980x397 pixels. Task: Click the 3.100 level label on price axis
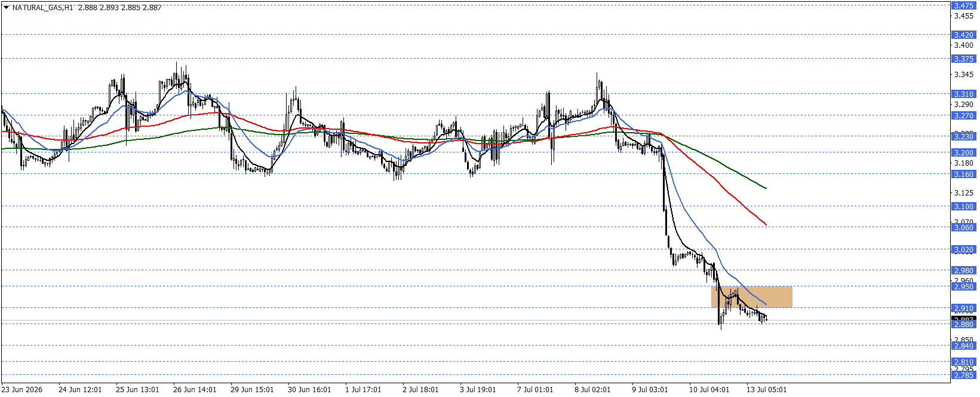pyautogui.click(x=963, y=206)
